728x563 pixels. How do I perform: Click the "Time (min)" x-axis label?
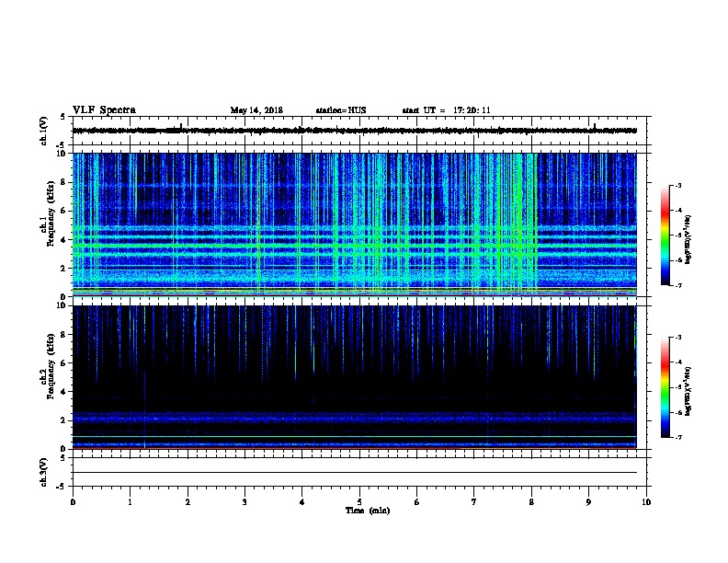click(x=368, y=511)
